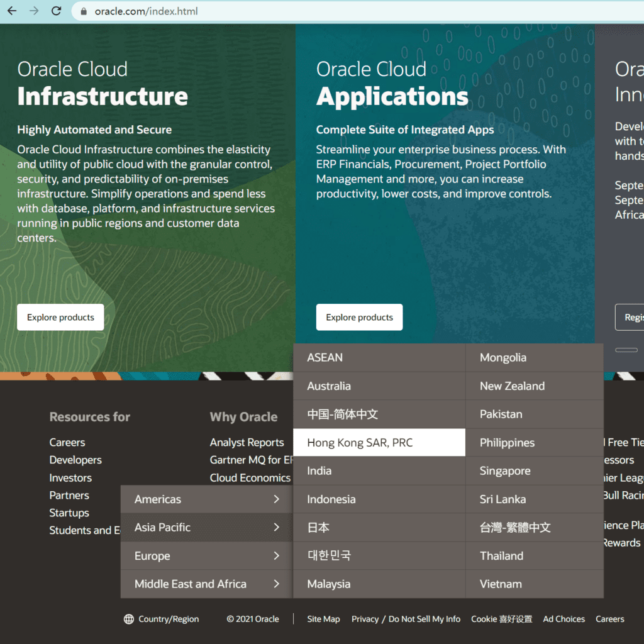Pick New Zealand from the list
The width and height of the screenshot is (644, 644).
point(512,386)
